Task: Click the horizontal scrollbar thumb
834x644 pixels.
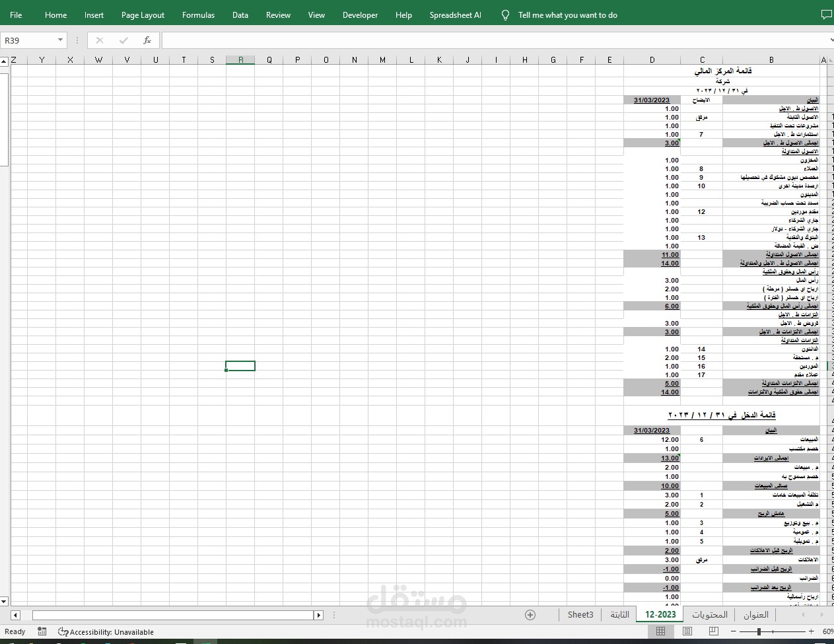Action: (172, 615)
